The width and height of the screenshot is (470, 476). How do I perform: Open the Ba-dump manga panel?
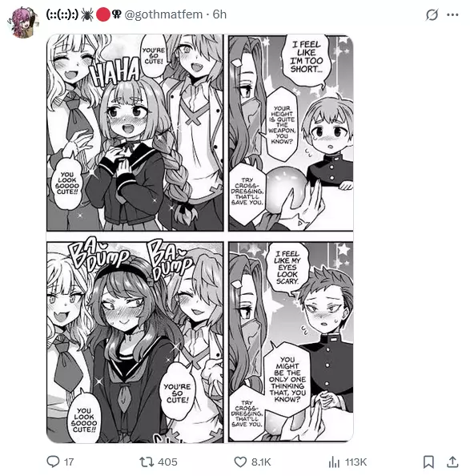(x=135, y=342)
